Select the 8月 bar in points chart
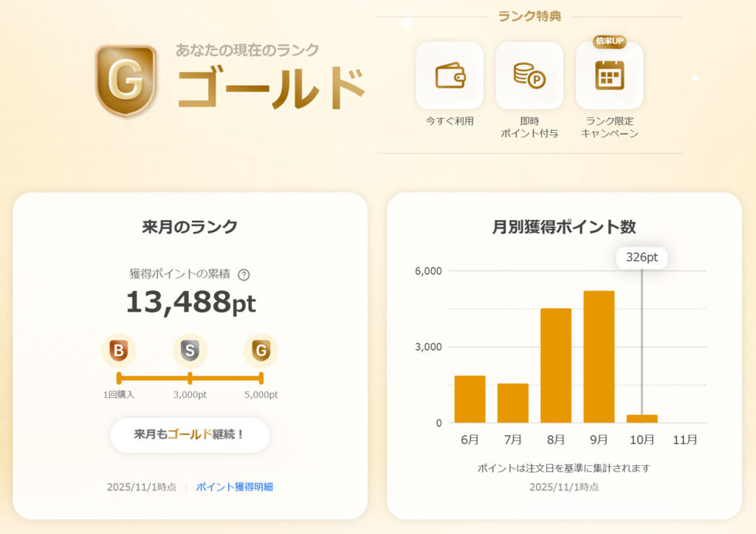Image resolution: width=756 pixels, height=534 pixels. click(556, 366)
